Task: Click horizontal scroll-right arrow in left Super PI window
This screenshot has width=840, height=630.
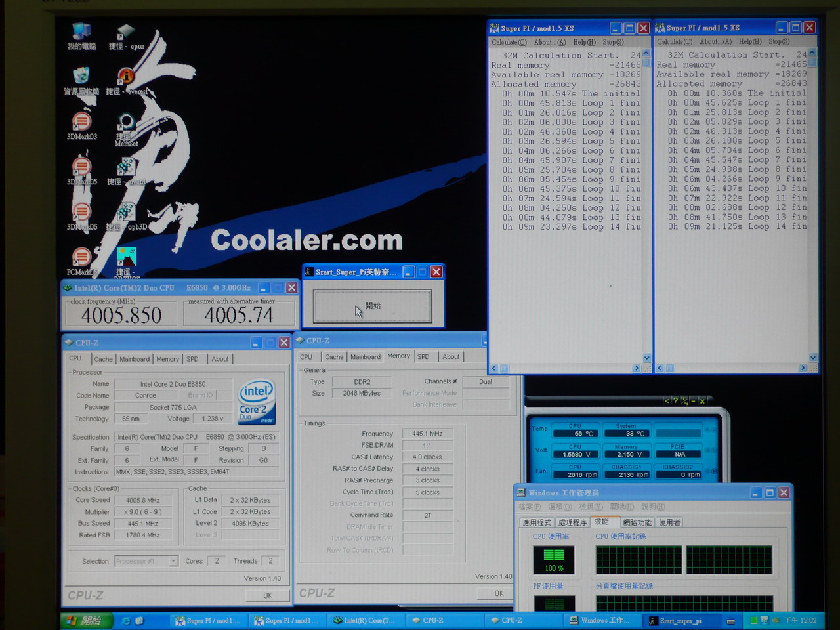Action: click(637, 368)
